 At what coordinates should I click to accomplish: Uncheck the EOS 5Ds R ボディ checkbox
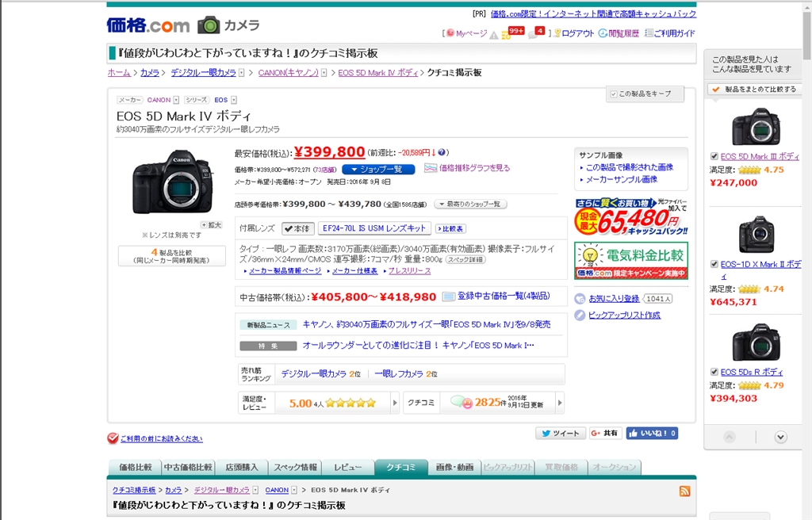tap(714, 372)
